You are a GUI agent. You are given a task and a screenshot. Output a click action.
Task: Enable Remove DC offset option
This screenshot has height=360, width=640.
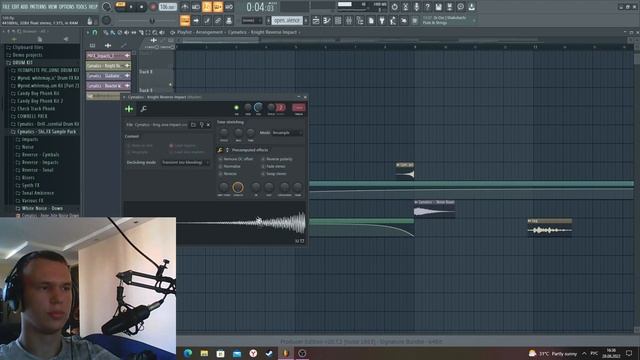pyautogui.click(x=236, y=159)
